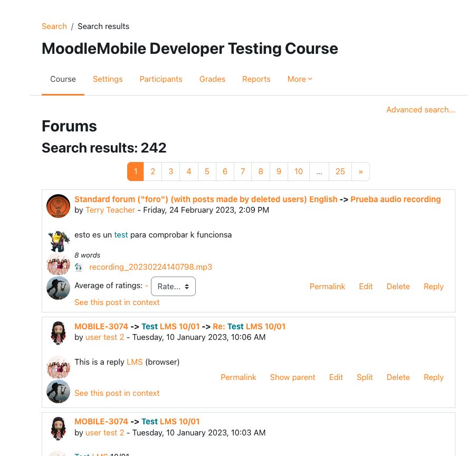Screen dimensions: 476x456
Task: Reply to the Prueba audio recording post
Action: pyautogui.click(x=434, y=287)
